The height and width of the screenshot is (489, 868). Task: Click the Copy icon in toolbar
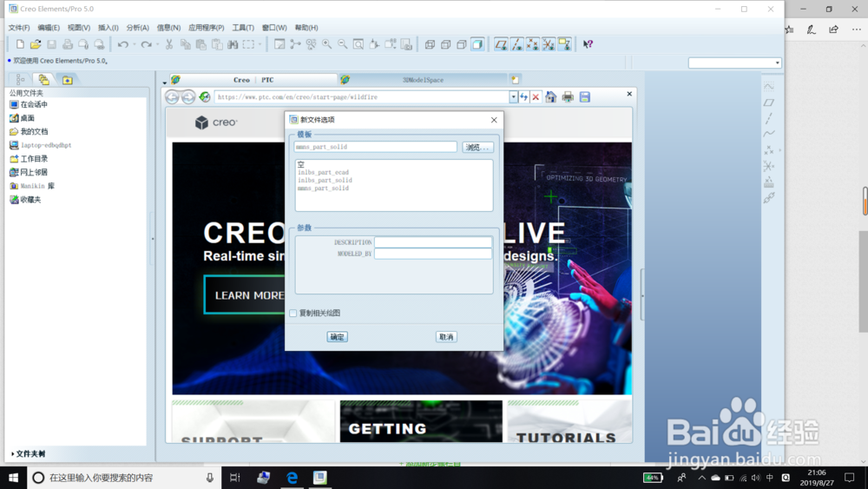coord(186,44)
